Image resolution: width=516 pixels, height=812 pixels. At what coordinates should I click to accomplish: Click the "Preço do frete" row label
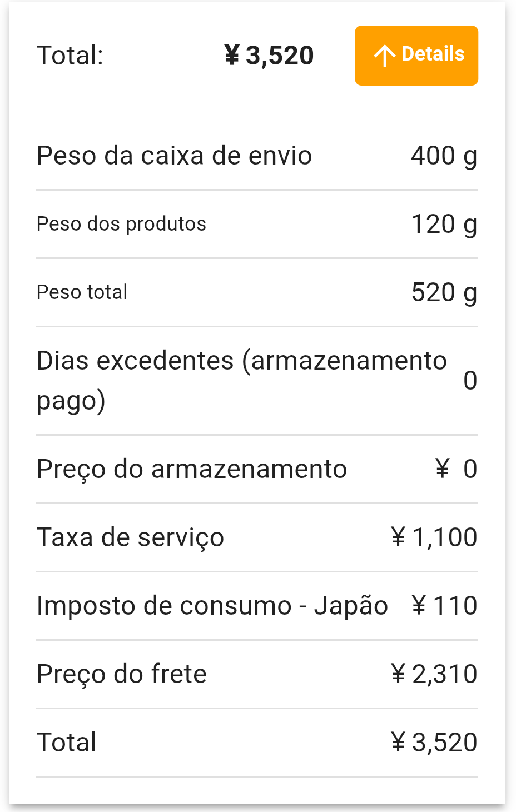[121, 674]
